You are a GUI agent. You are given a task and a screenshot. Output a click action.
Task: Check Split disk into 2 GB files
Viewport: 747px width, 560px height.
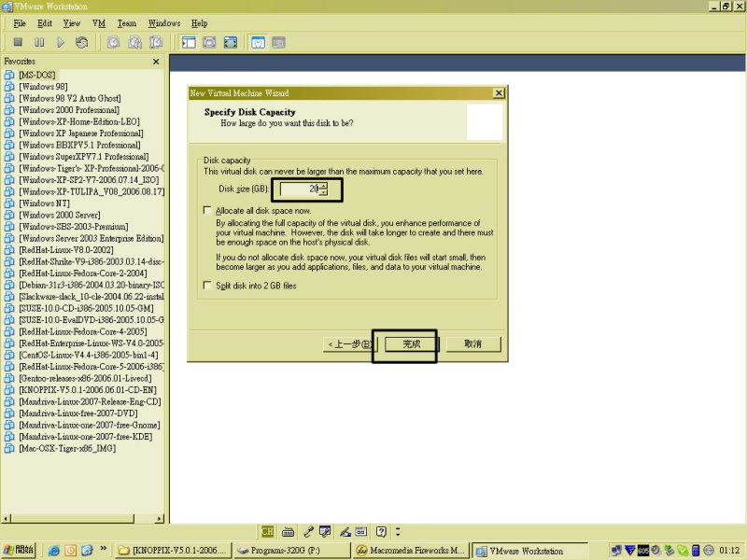click(x=207, y=286)
